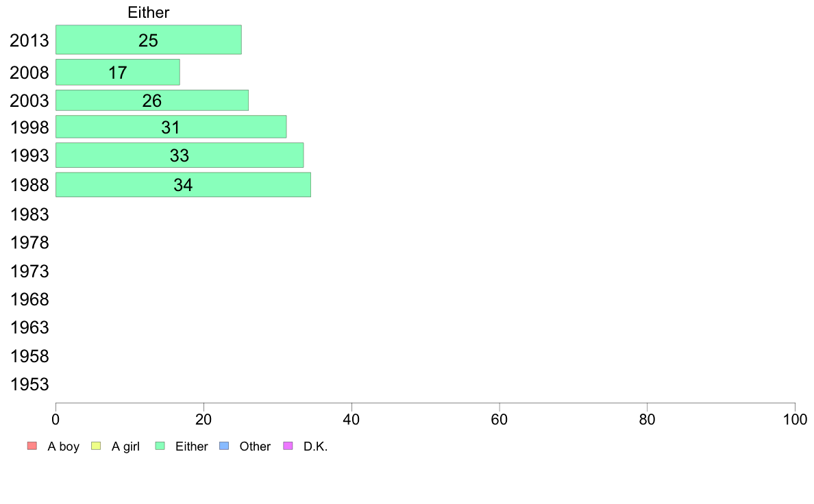Viewport: 814px width, 504px height.
Task: Click the green Either legend swatch
Action: (160, 446)
